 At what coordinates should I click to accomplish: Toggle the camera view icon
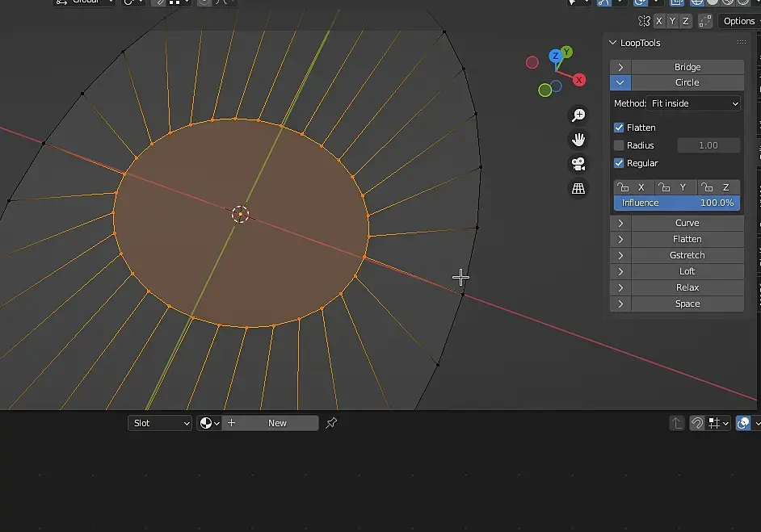(578, 164)
